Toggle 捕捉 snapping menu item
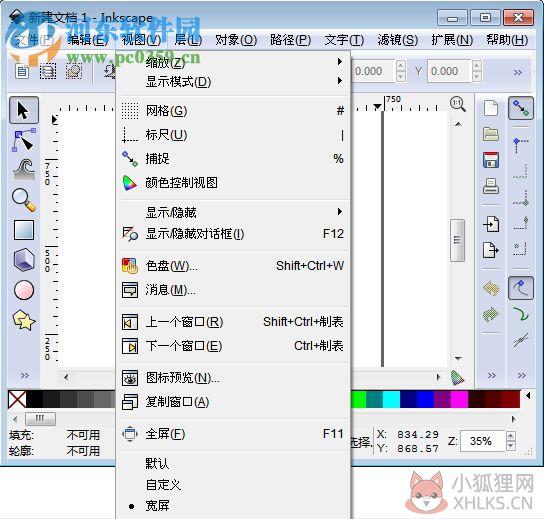This screenshot has height=519, width=544. [x=233, y=159]
